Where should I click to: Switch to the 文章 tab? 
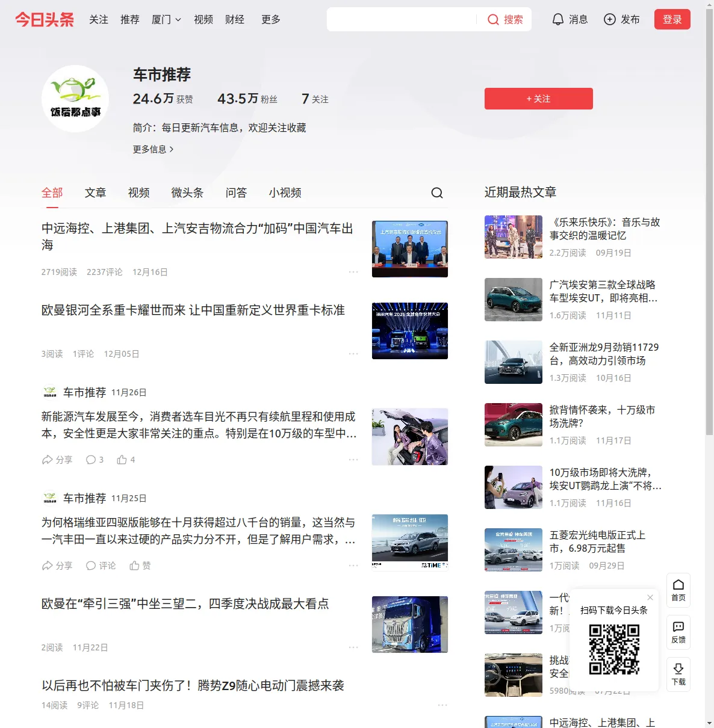[x=96, y=193]
